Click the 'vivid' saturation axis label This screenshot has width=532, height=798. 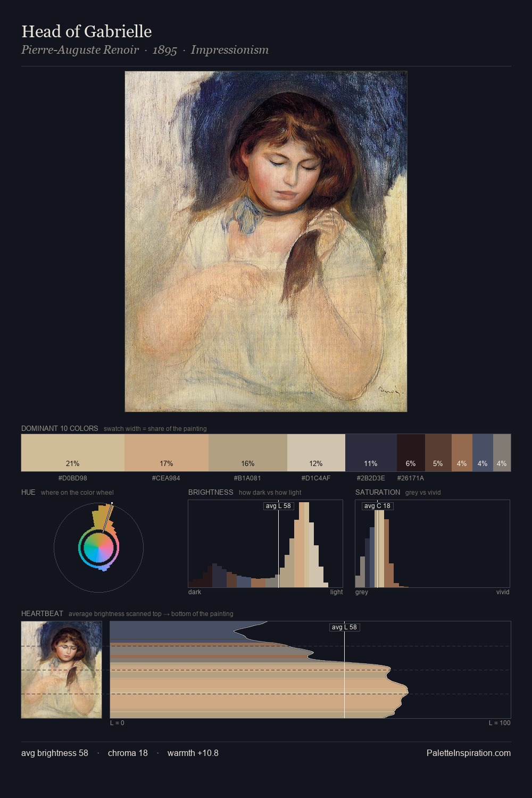pos(503,592)
